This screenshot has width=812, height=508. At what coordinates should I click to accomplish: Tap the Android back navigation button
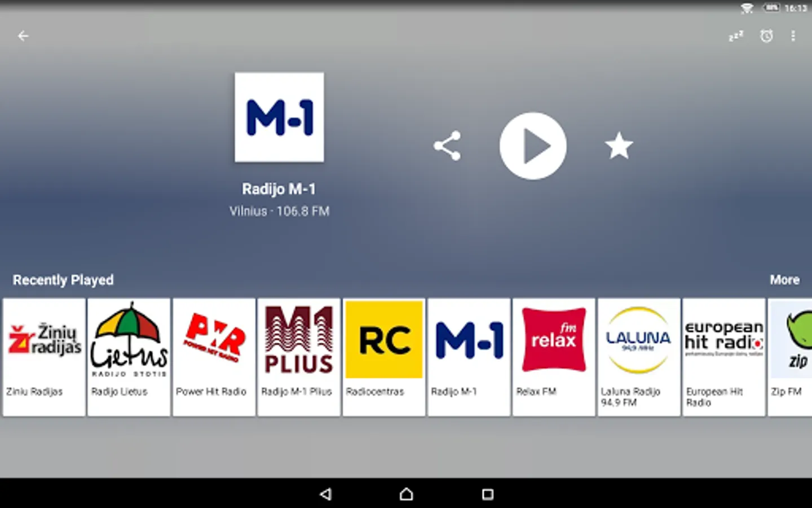[325, 494]
